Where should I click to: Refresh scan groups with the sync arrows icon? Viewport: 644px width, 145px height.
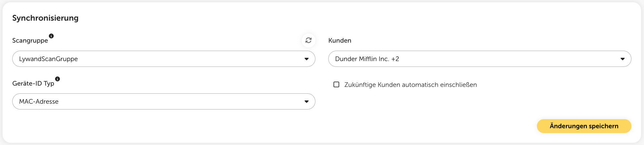pos(309,40)
